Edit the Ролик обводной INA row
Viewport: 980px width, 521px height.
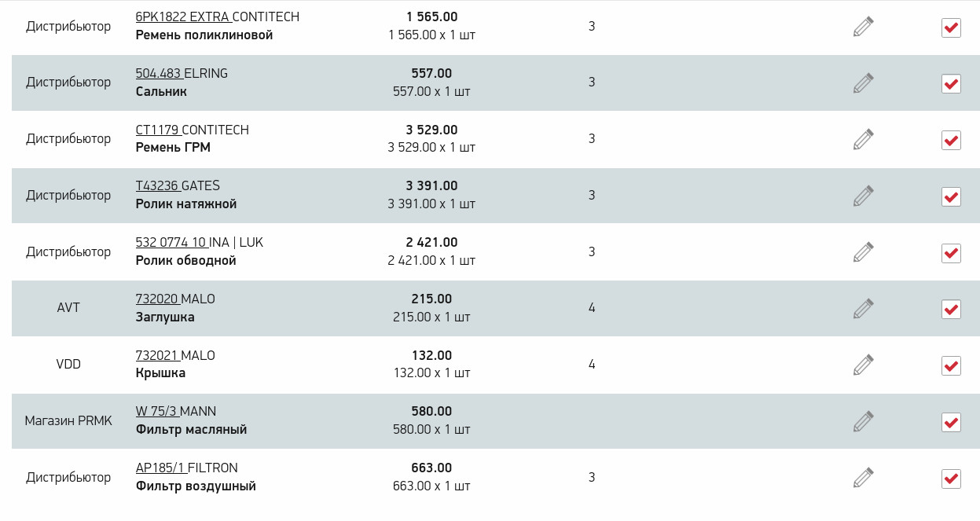(x=863, y=252)
